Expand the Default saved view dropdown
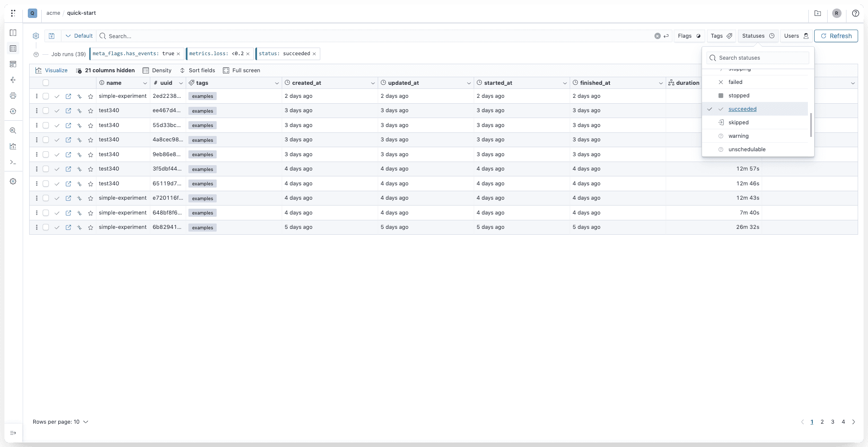The image size is (868, 447). tap(79, 35)
